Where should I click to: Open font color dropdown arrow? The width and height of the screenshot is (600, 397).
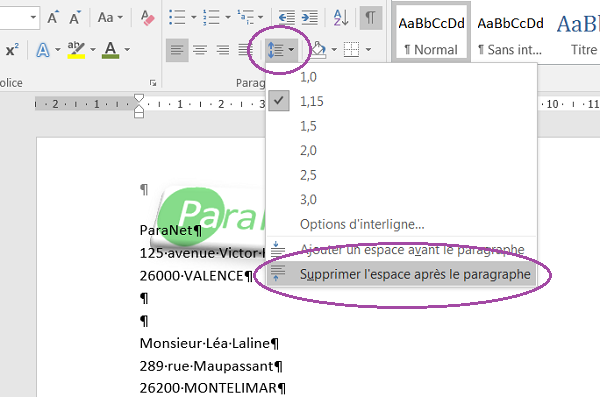pos(127,50)
